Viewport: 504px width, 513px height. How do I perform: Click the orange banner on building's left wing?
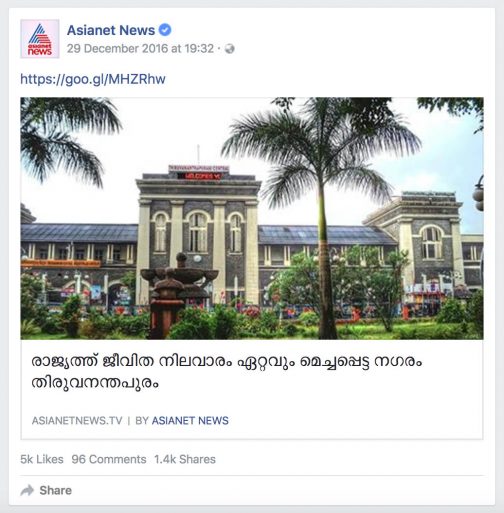click(x=61, y=264)
